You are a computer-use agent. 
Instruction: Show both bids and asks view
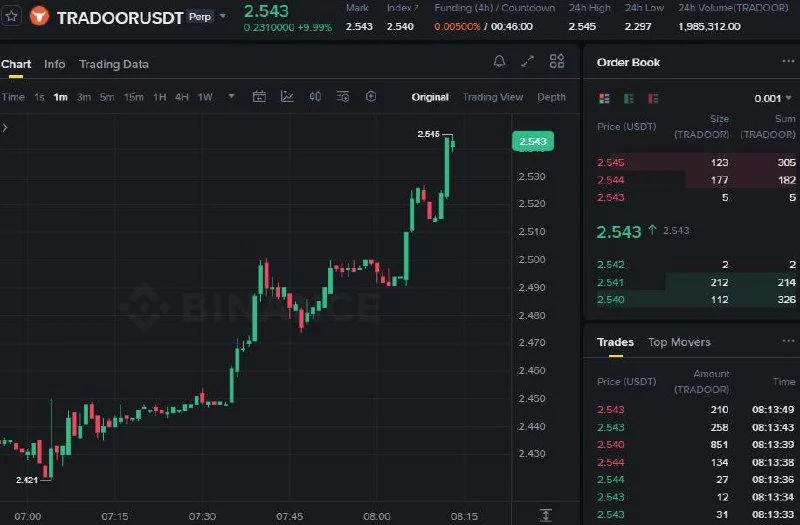coord(604,98)
